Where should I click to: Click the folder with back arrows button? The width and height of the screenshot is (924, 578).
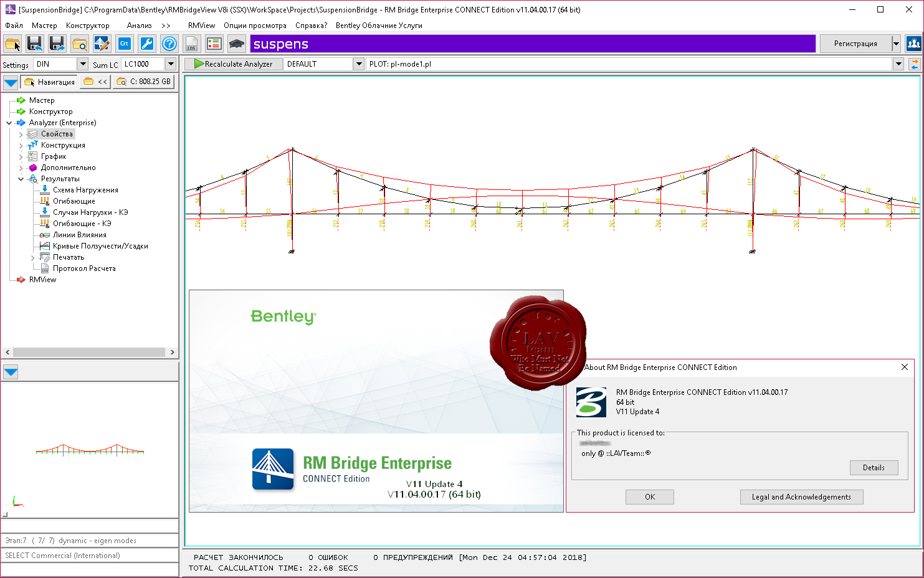(95, 82)
